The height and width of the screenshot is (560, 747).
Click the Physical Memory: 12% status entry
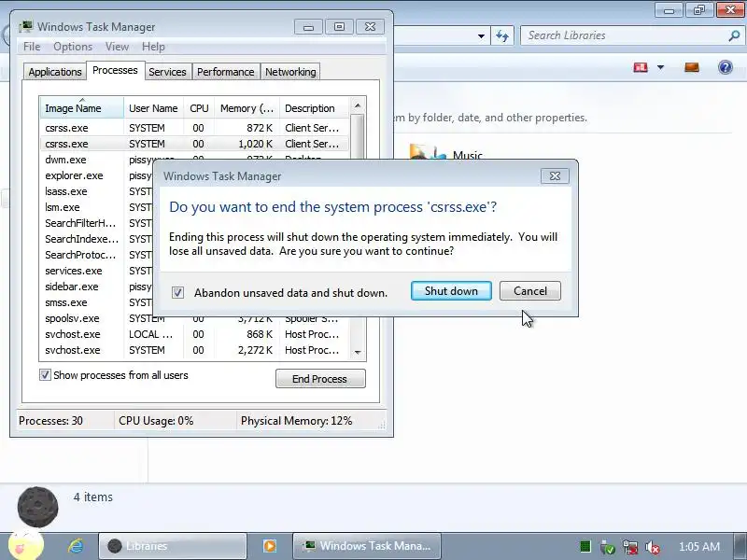296,421
